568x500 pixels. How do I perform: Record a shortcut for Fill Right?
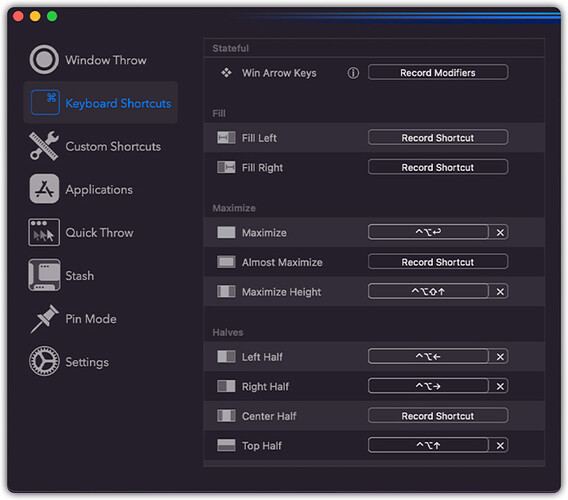[438, 167]
